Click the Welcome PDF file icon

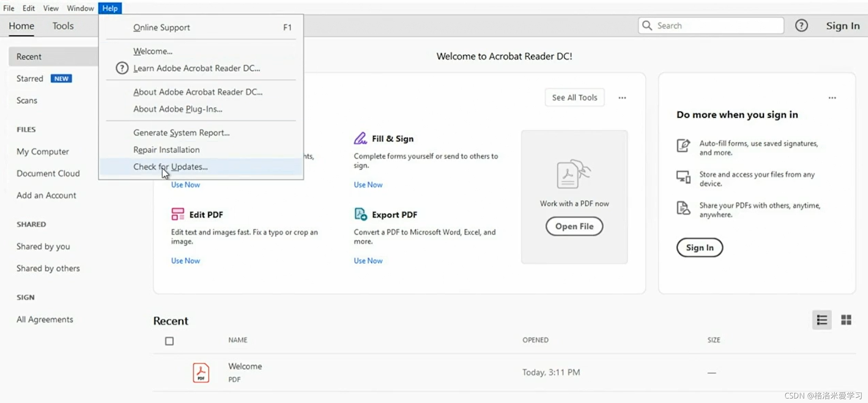click(201, 373)
